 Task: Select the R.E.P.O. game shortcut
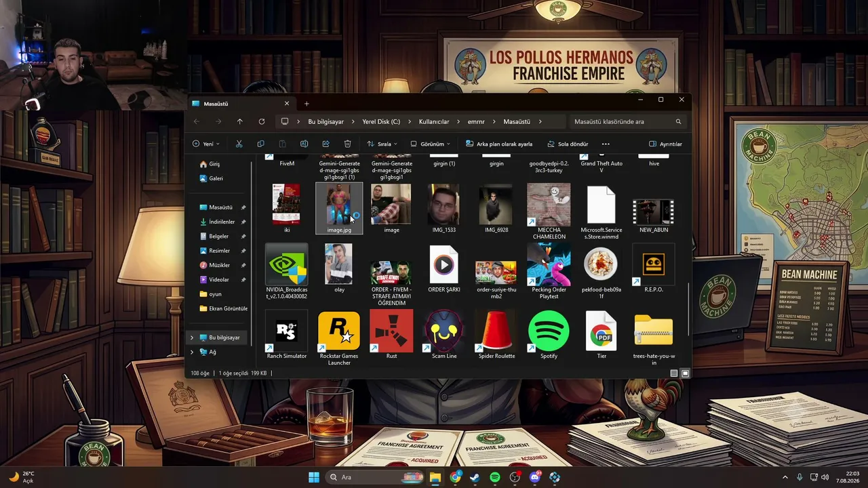point(654,268)
